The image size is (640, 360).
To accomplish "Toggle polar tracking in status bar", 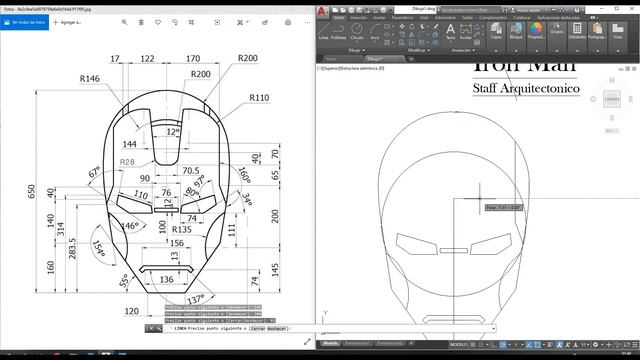I will coord(503,345).
